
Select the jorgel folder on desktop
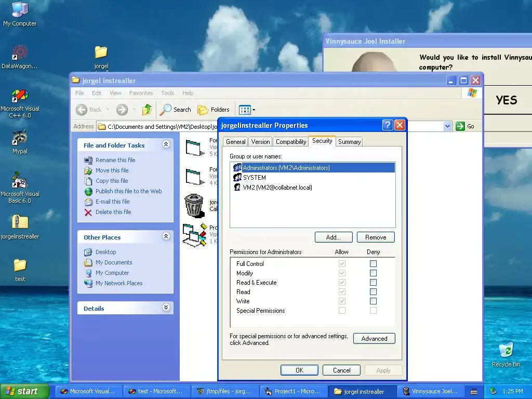click(x=101, y=57)
